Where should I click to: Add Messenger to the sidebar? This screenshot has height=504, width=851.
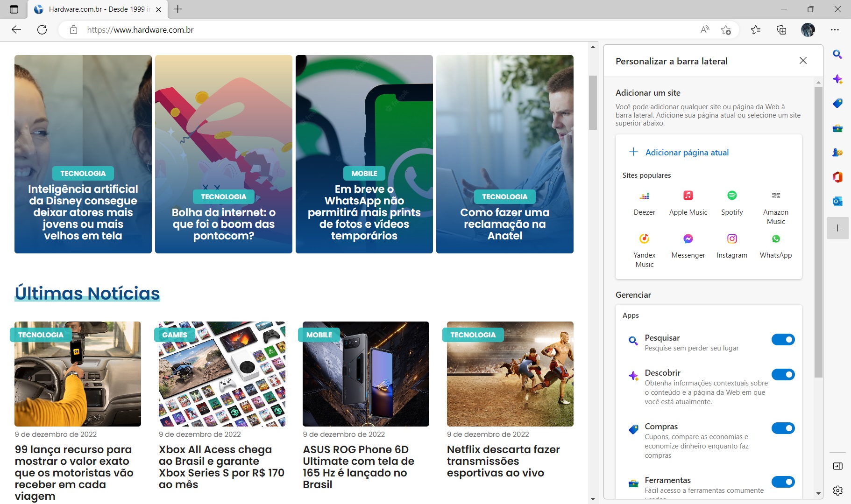[x=688, y=246]
